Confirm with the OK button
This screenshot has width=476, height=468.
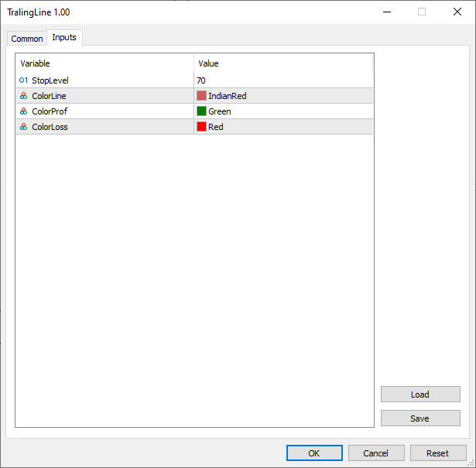[x=314, y=453]
